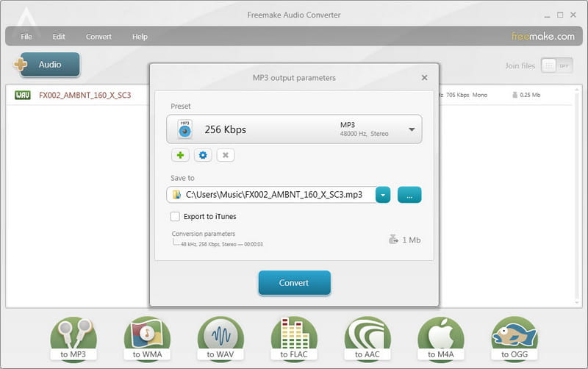Image resolution: width=588 pixels, height=369 pixels.
Task: Select the to OGG fish icon
Action: pyautogui.click(x=514, y=339)
